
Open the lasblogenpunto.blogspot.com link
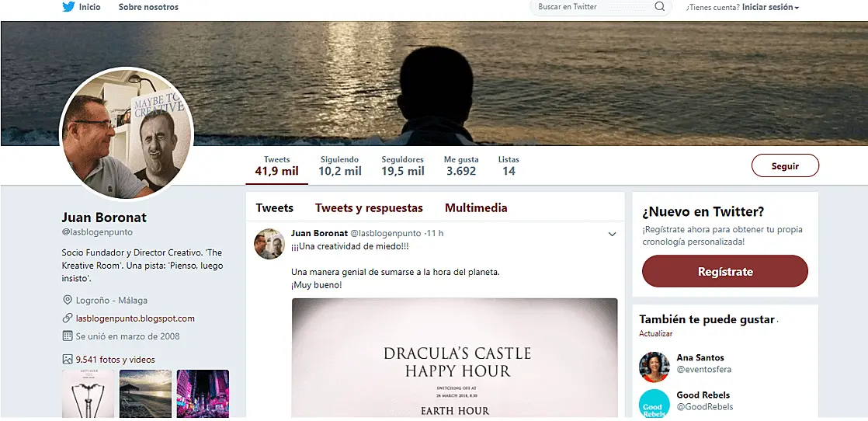pos(135,318)
